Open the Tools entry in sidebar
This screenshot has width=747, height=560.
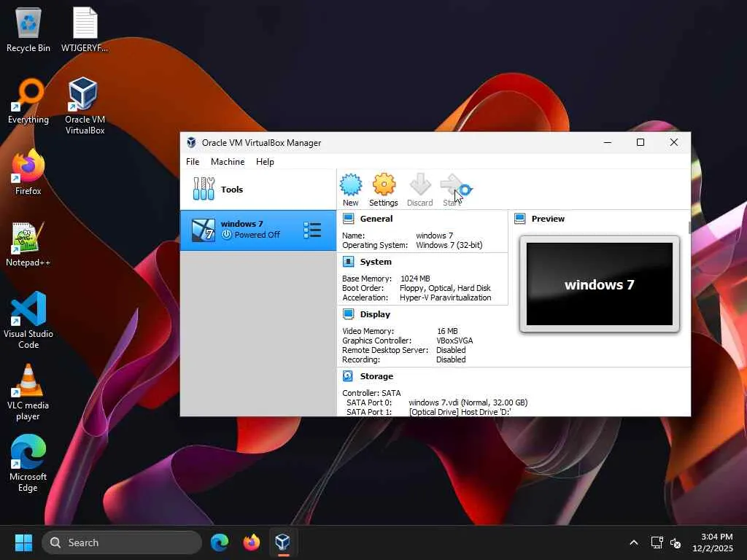tap(258, 189)
